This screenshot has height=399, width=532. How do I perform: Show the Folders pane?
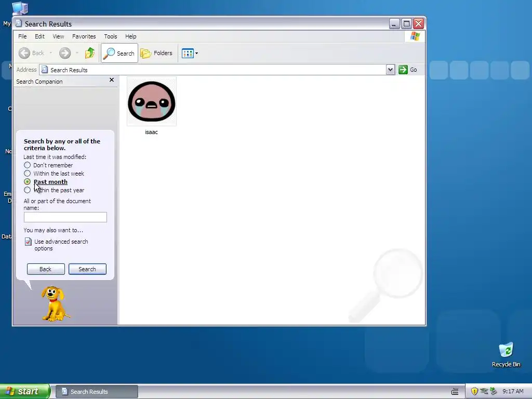156,53
